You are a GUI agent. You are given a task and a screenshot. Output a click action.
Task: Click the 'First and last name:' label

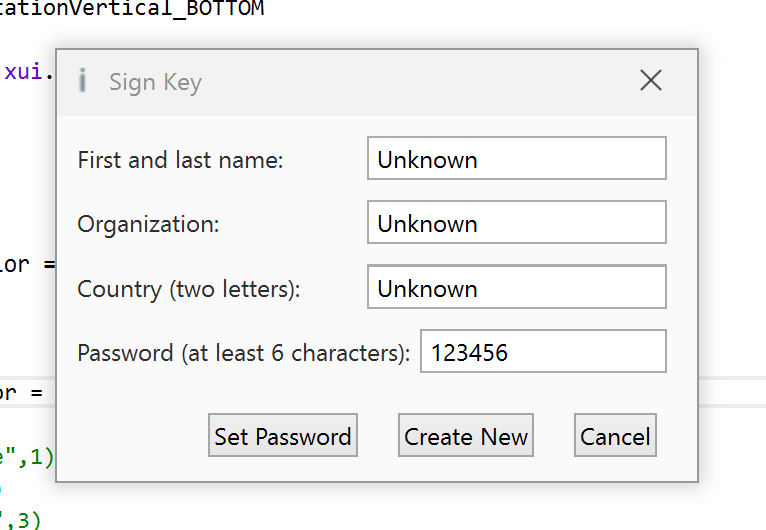[180, 160]
